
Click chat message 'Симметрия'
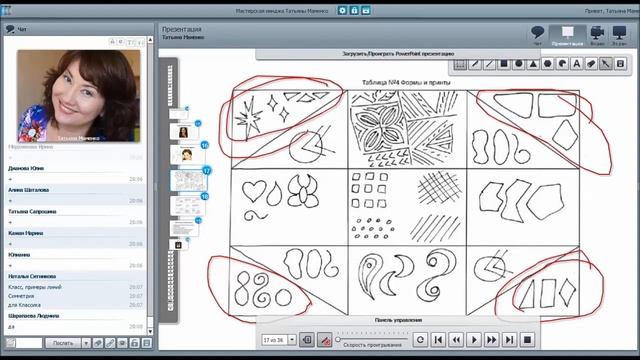tap(21, 296)
